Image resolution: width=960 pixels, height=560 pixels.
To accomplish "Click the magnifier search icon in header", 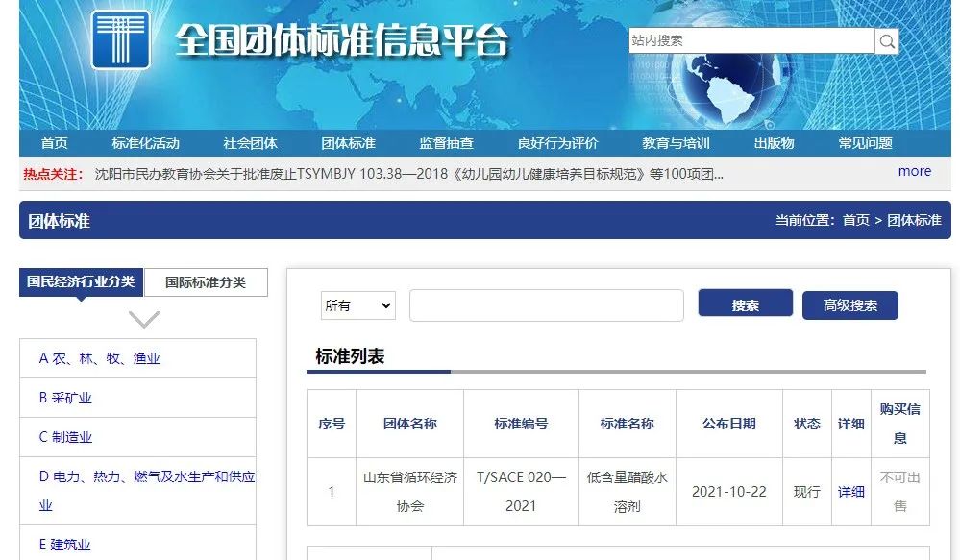I will coord(887,41).
